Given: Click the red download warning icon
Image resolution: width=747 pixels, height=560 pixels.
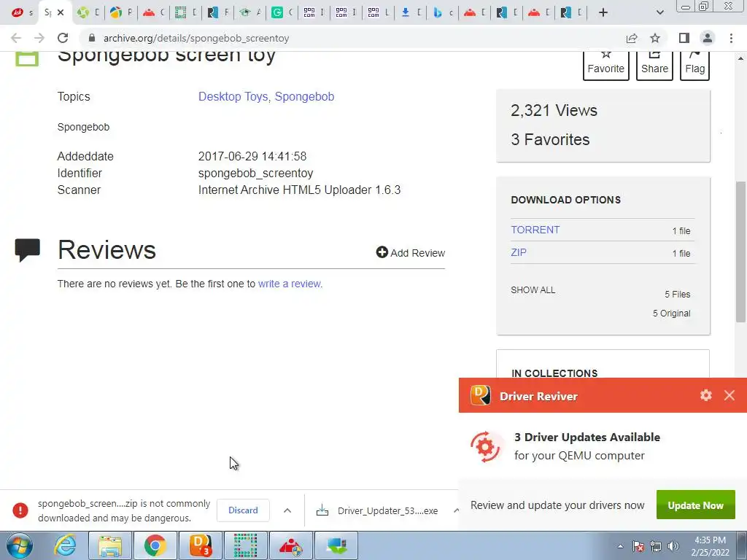Looking at the screenshot, I should pos(20,510).
